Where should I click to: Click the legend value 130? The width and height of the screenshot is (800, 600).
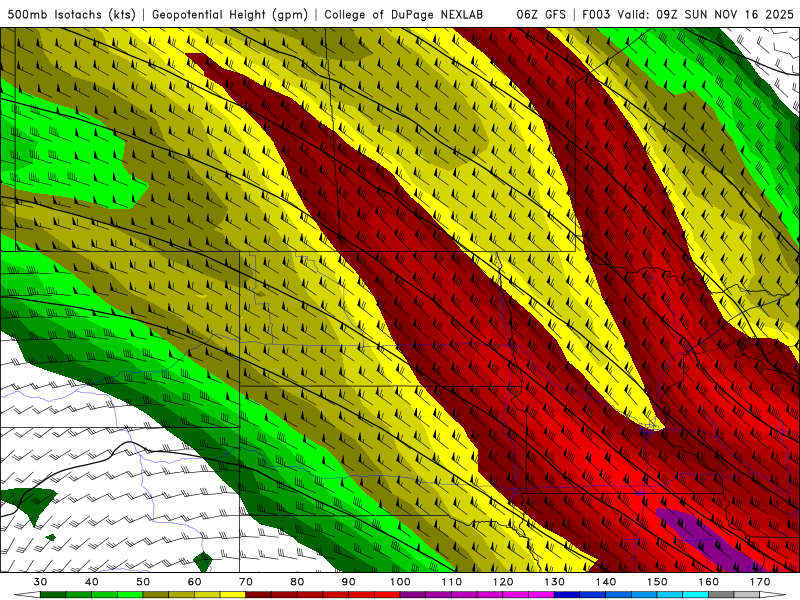[x=554, y=582]
